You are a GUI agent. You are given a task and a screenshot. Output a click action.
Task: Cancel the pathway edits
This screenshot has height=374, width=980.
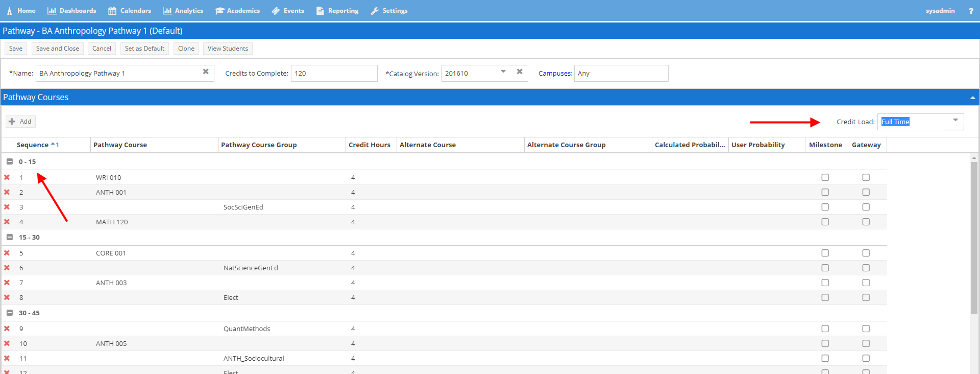pos(102,49)
